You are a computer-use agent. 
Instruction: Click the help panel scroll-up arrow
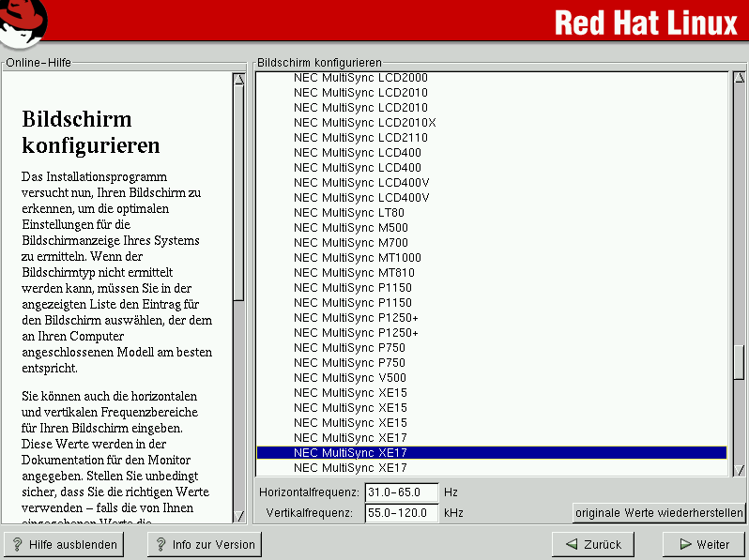point(238,80)
